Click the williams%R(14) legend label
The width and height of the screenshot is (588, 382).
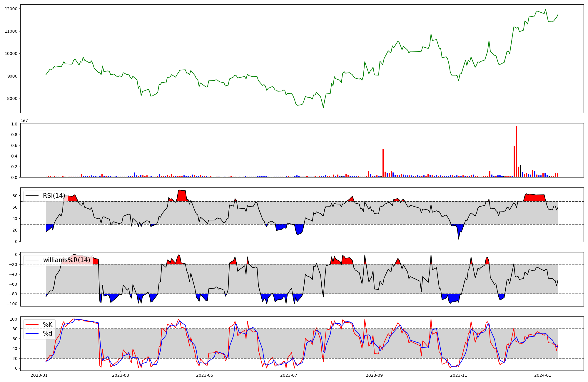pos(67,260)
